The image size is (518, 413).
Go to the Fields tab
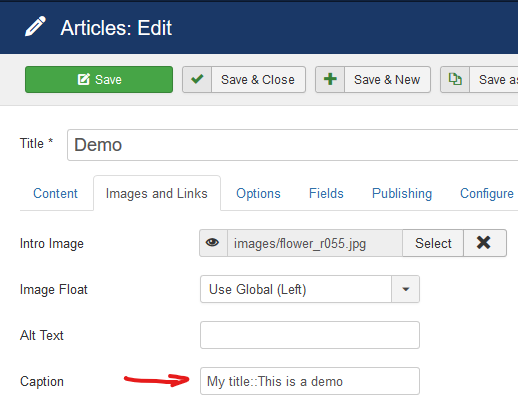[326, 193]
